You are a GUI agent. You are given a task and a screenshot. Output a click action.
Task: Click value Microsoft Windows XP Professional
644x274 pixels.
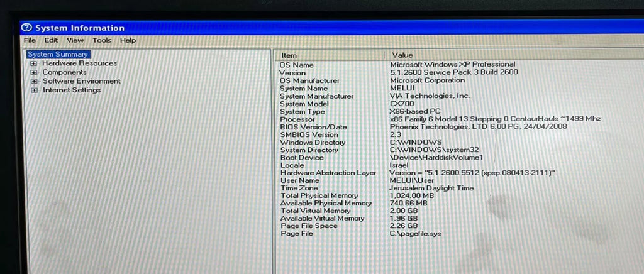[453, 64]
